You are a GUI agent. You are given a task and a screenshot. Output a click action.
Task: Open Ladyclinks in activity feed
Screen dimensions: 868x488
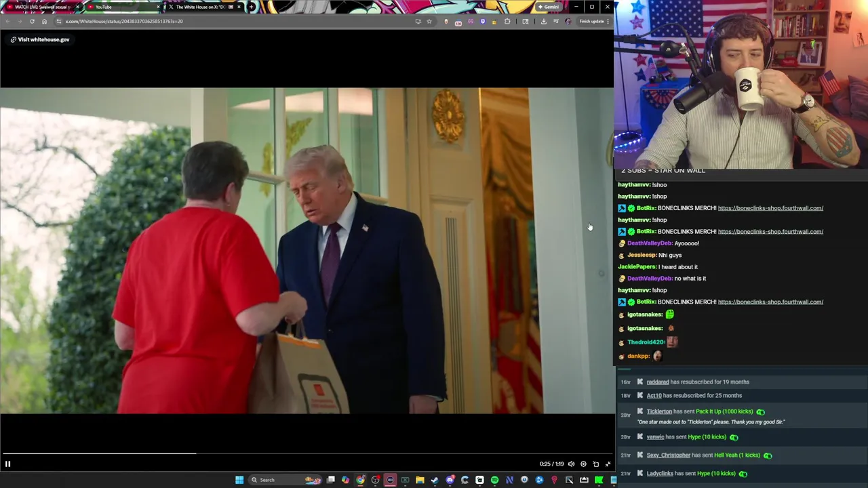(660, 473)
